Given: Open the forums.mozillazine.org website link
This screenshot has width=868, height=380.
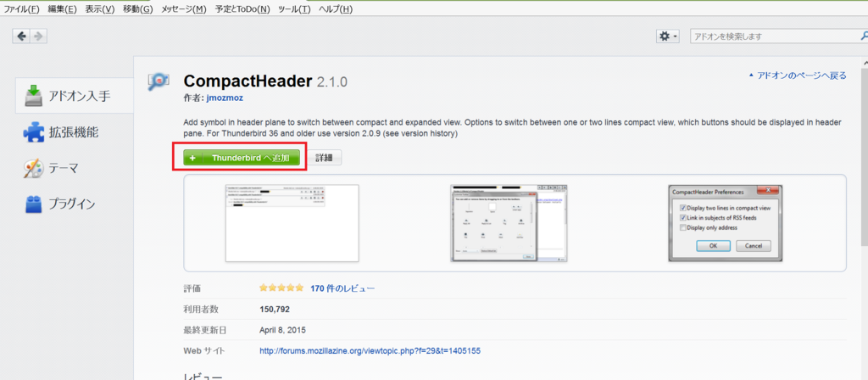Looking at the screenshot, I should point(370,351).
